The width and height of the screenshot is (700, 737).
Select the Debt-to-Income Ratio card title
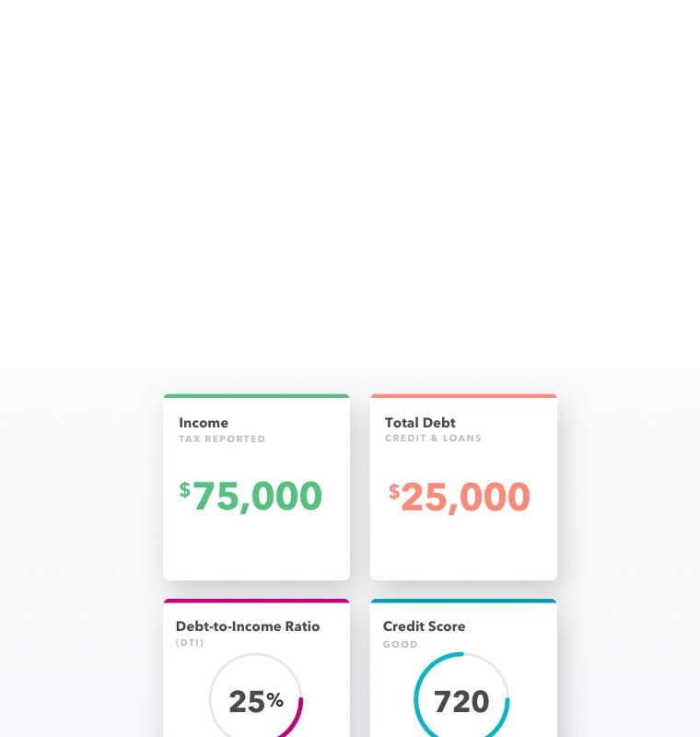click(x=248, y=626)
